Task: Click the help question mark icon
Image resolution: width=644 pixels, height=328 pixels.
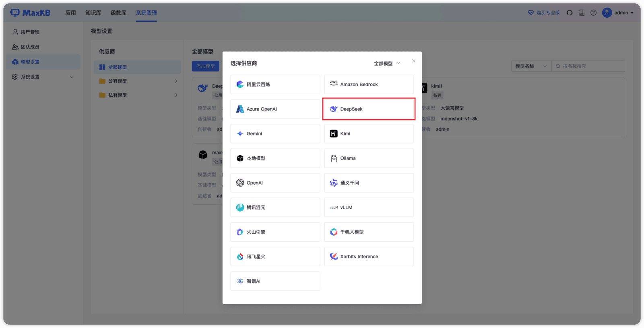Action: [593, 13]
